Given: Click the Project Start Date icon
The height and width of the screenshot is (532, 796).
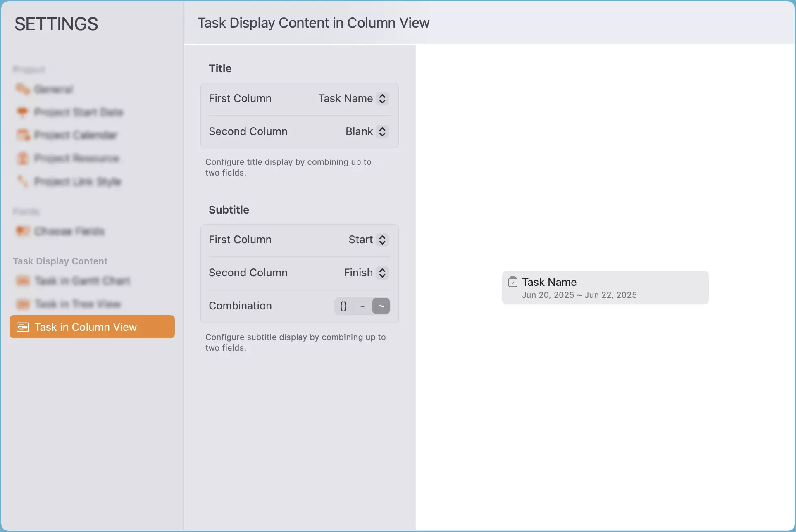Looking at the screenshot, I should coord(23,112).
